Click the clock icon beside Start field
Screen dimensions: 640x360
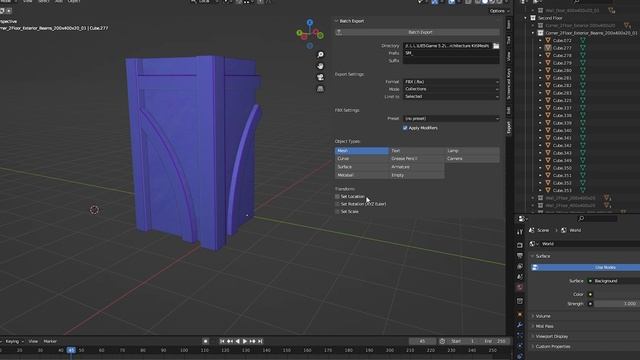tap(442, 341)
